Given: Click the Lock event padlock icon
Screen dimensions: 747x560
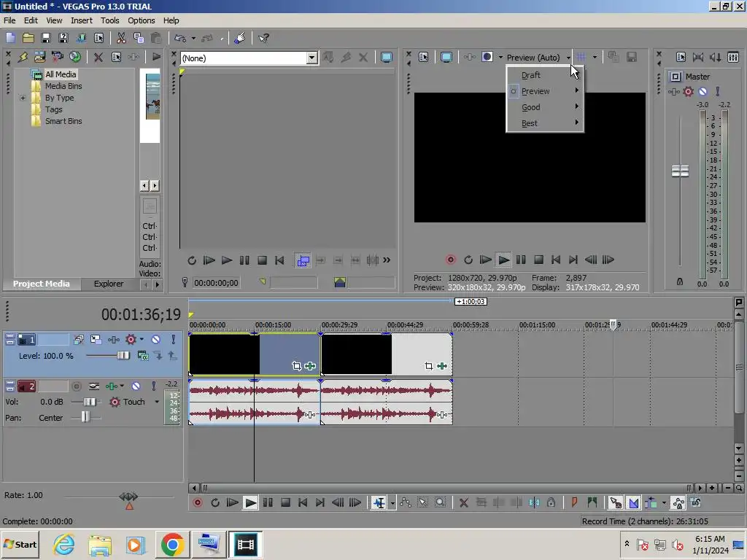Looking at the screenshot, I should coord(551,502).
